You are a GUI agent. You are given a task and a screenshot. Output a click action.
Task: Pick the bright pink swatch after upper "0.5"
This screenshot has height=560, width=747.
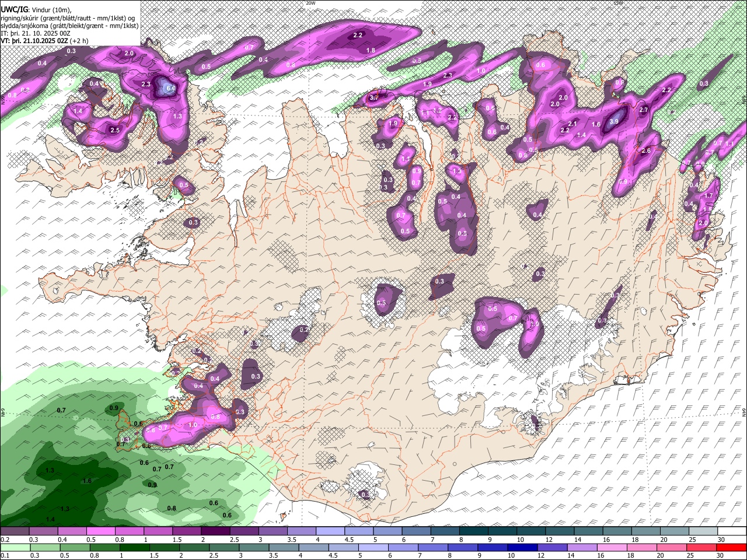tap(101, 531)
